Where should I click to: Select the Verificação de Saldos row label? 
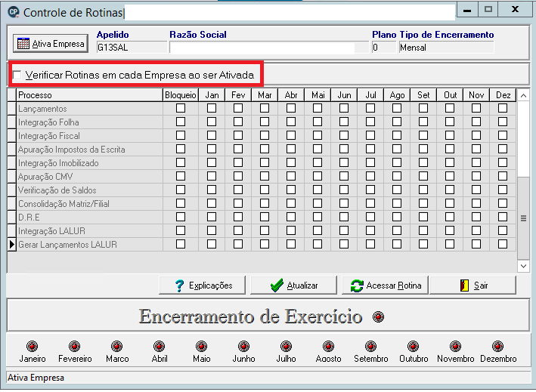[x=57, y=190]
